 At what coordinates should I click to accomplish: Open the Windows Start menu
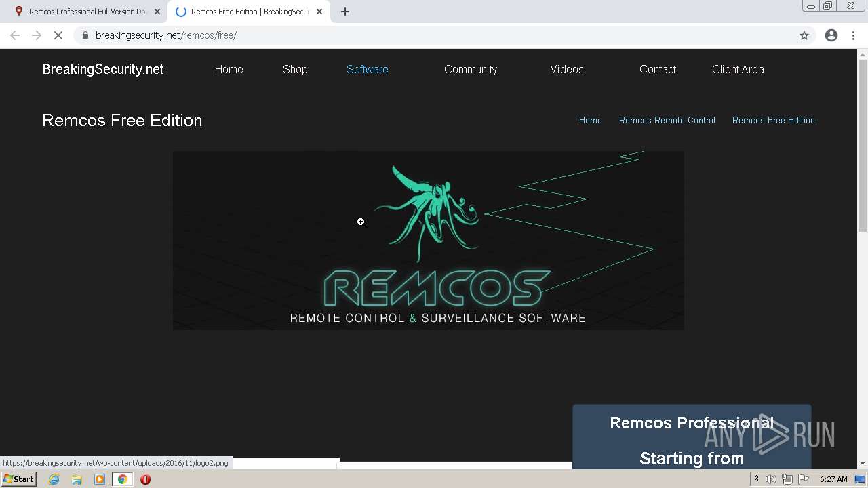(x=18, y=479)
